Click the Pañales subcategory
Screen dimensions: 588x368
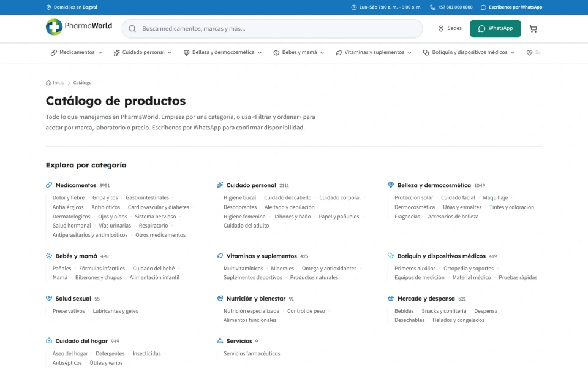(62, 269)
